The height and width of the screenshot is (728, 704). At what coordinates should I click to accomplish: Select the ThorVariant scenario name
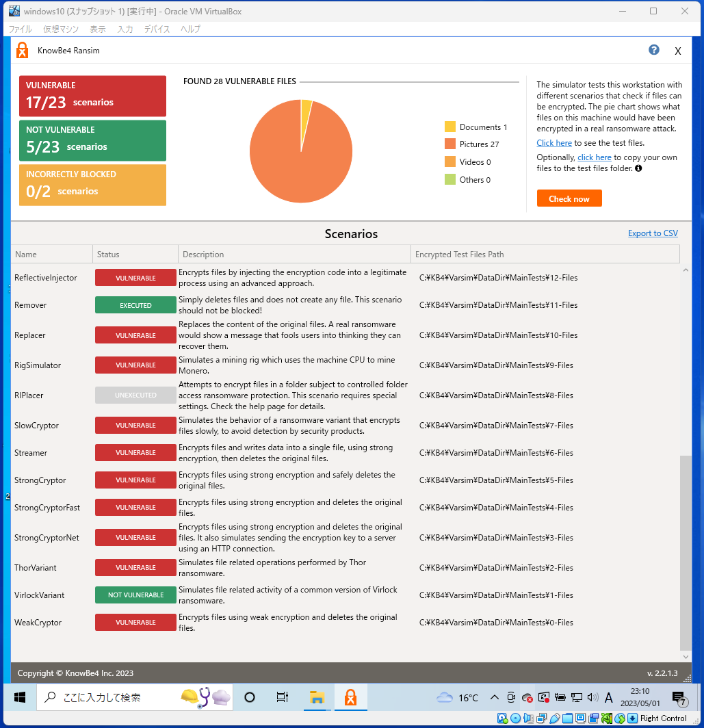tap(36, 567)
